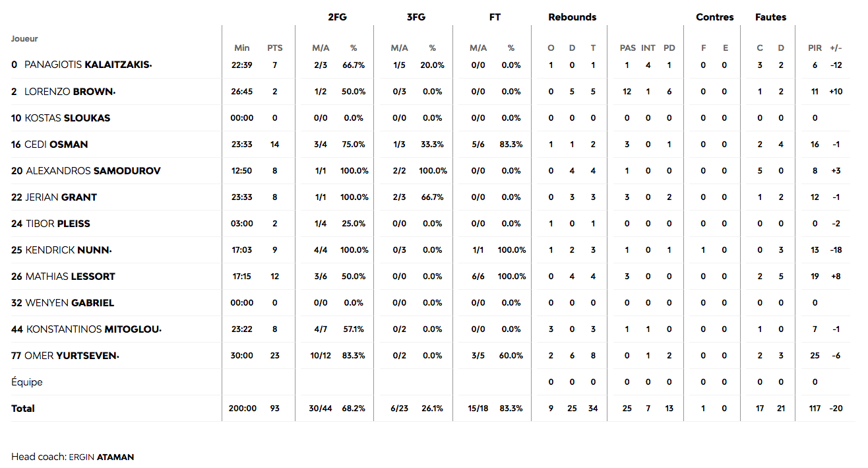Click Alexandros Samodurov's name
Image resolution: width=868 pixels, height=468 pixels.
(93, 171)
